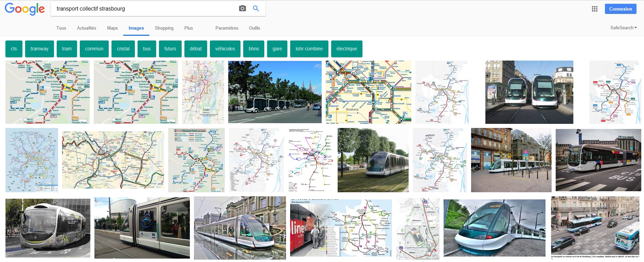Image resolution: width=644 pixels, height=262 pixels.
Task: Open the Paramètres menu
Action: (227, 28)
